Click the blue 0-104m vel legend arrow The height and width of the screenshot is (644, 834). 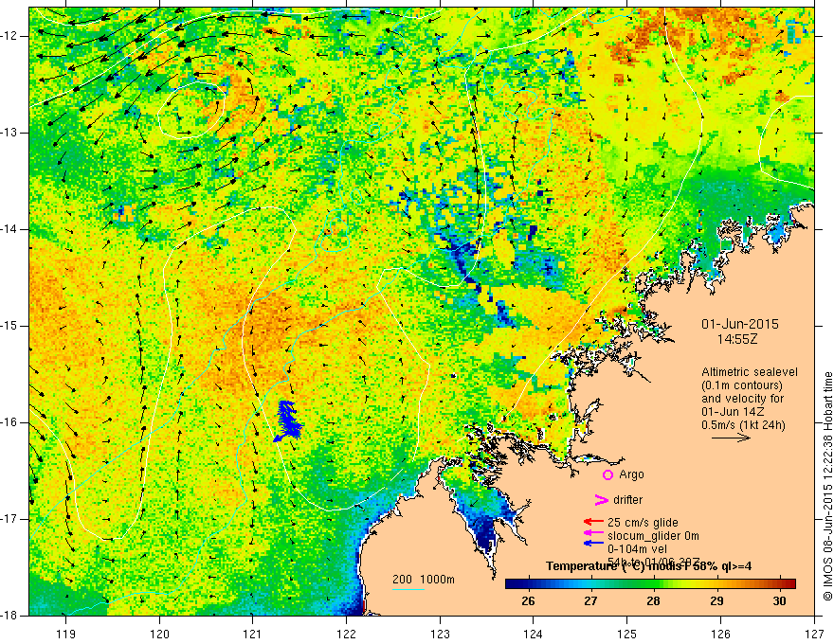click(x=593, y=543)
